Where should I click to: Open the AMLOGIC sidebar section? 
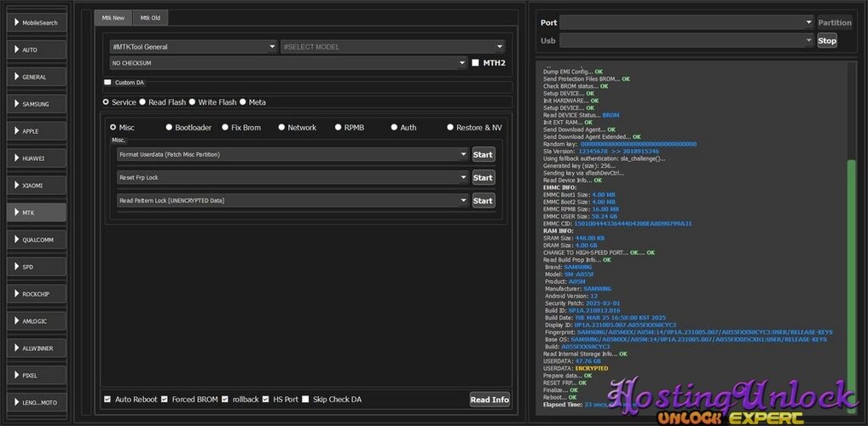click(x=37, y=321)
